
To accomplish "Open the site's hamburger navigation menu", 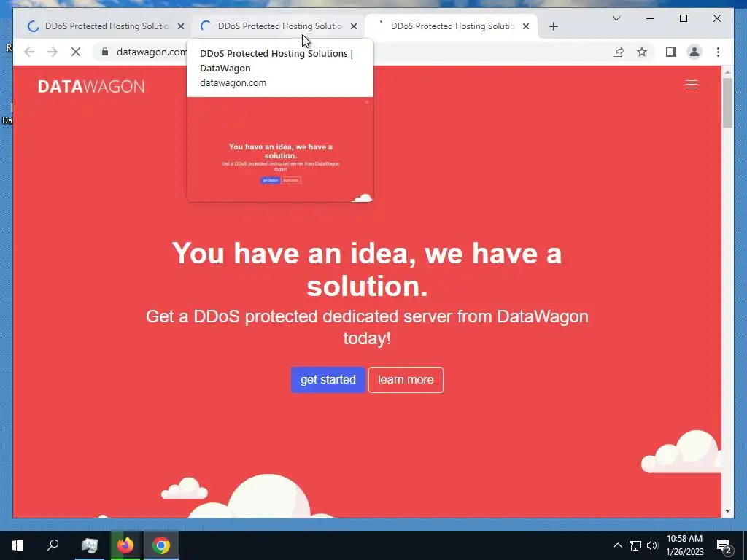I will (x=692, y=85).
